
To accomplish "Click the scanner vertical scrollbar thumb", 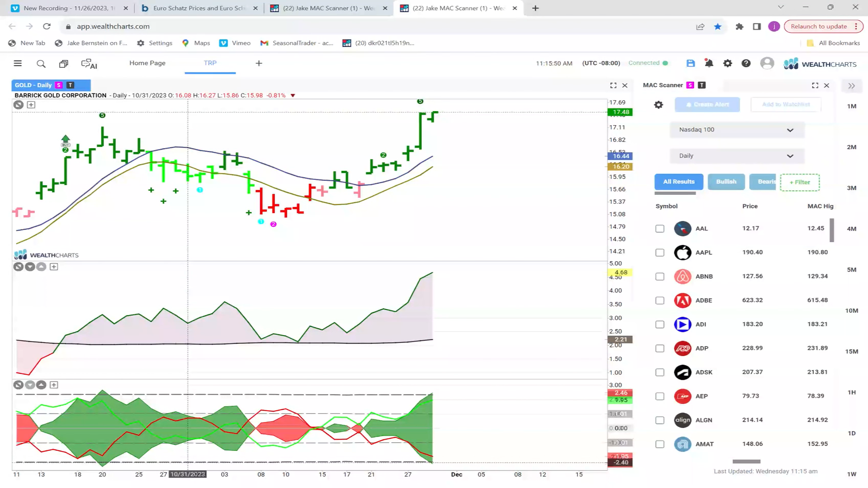I will (x=832, y=230).
